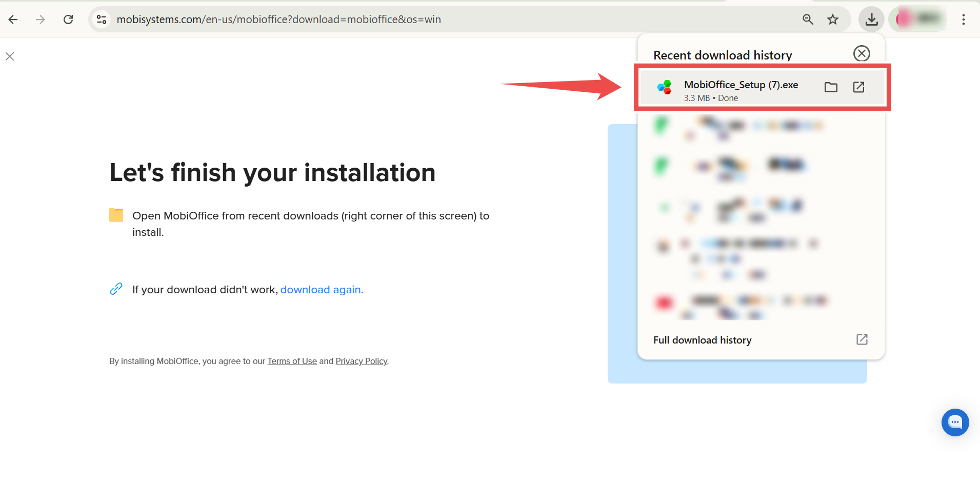Click the "Let's finish your installation" heading
980x483 pixels.
(x=272, y=173)
